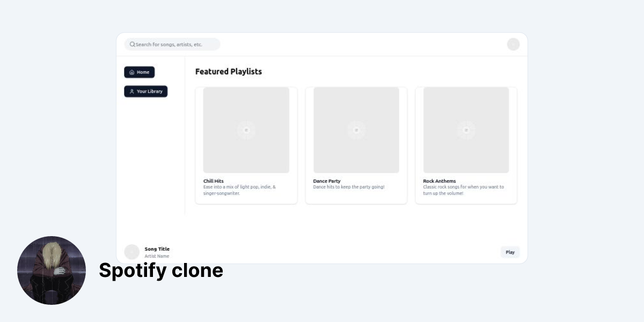
Task: Click the Song Title text in the player
Action: point(157,249)
